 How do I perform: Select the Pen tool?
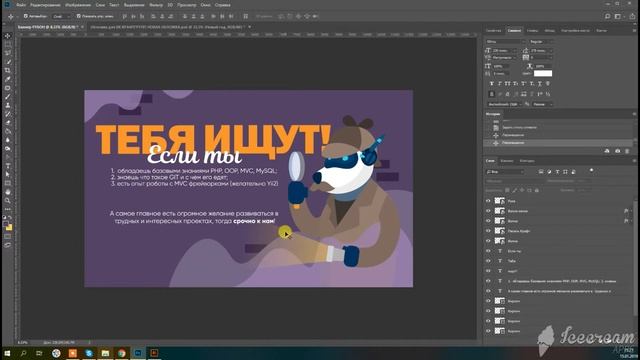(x=8, y=157)
